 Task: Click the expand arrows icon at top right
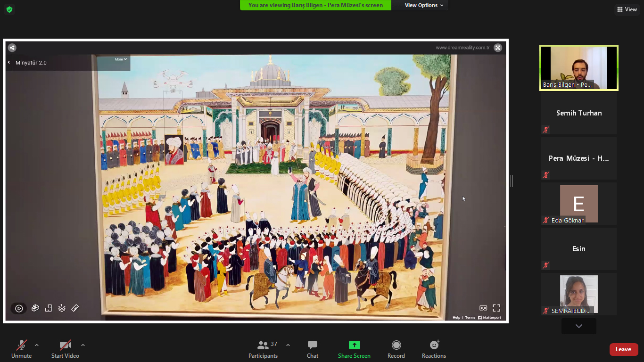497,48
